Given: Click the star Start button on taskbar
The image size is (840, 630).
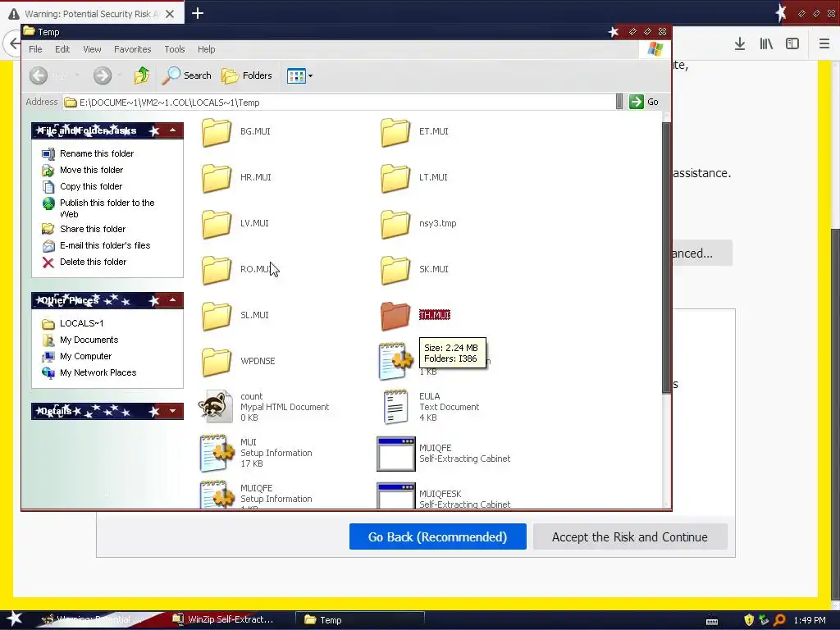Looking at the screenshot, I should (x=14, y=619).
